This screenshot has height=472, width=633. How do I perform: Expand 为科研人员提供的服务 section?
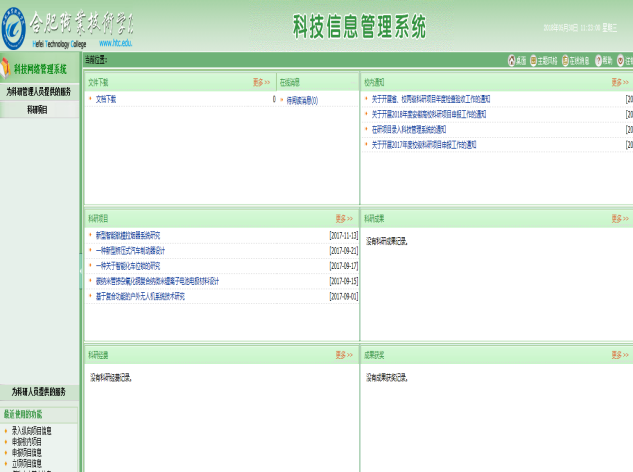[x=39, y=391]
